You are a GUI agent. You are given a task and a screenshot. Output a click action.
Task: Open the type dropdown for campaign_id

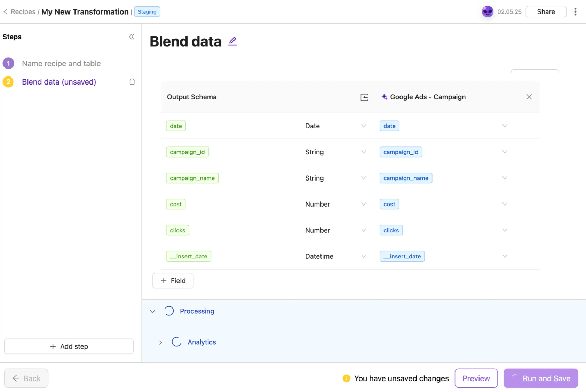coord(363,152)
